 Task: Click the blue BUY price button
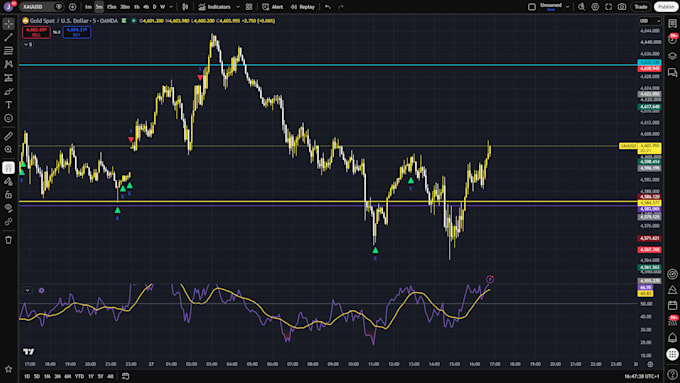[77, 32]
